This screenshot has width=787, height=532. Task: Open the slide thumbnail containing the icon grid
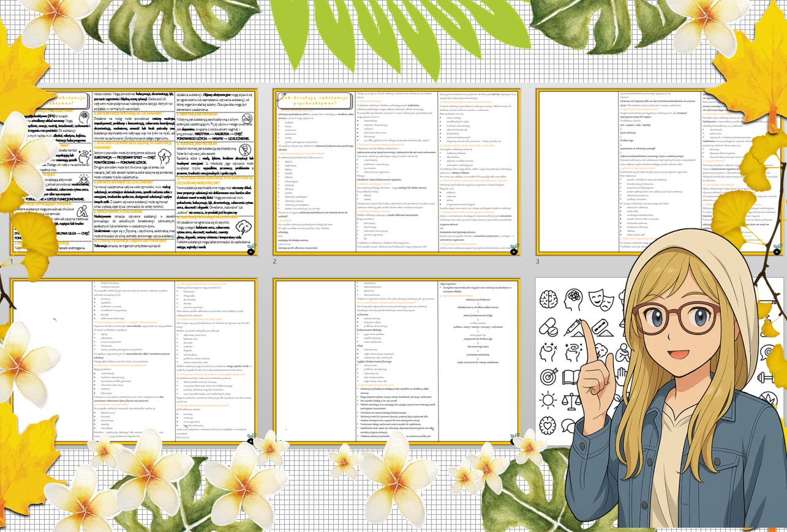[659, 361]
